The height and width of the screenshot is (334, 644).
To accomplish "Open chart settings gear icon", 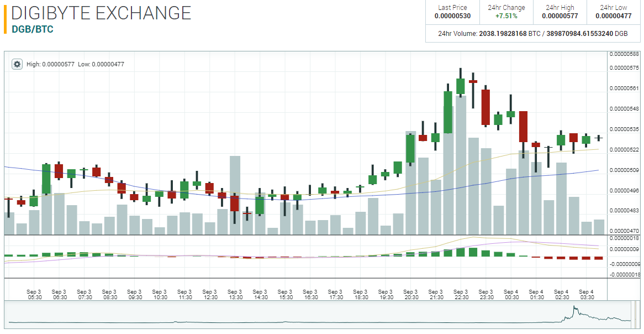I will (x=17, y=64).
